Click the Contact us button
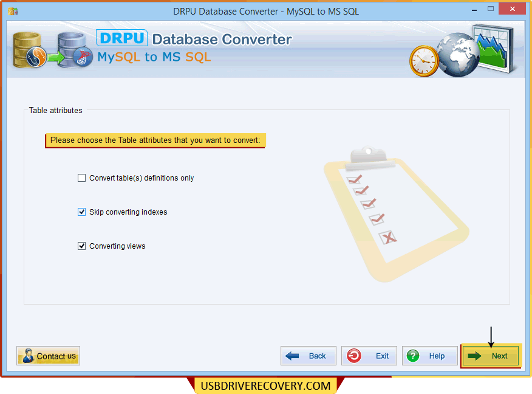 tap(48, 356)
